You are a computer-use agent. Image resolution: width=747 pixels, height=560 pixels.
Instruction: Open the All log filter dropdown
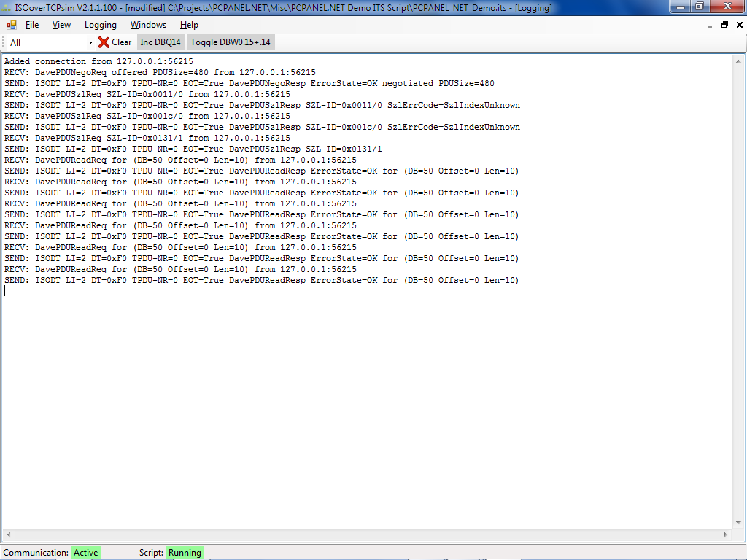[90, 42]
